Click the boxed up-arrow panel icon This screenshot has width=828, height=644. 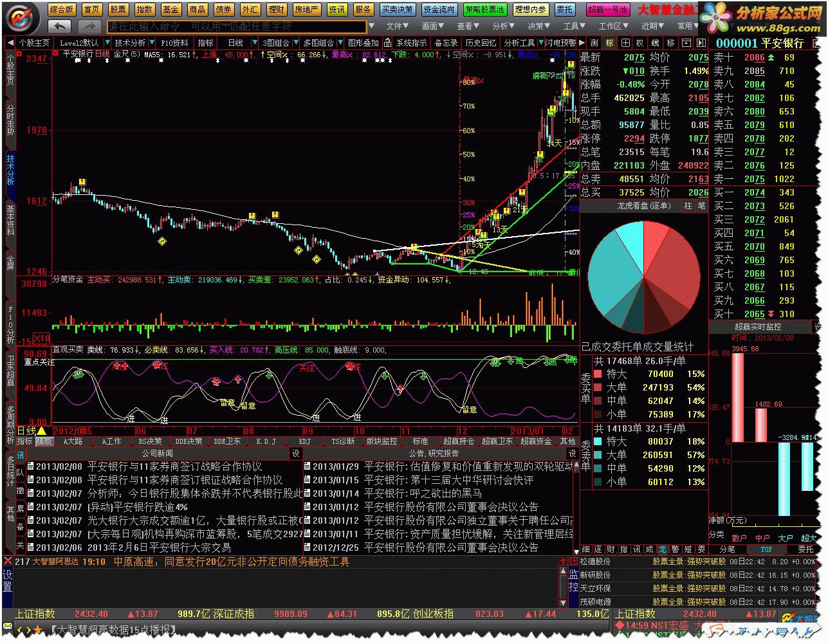[685, 43]
